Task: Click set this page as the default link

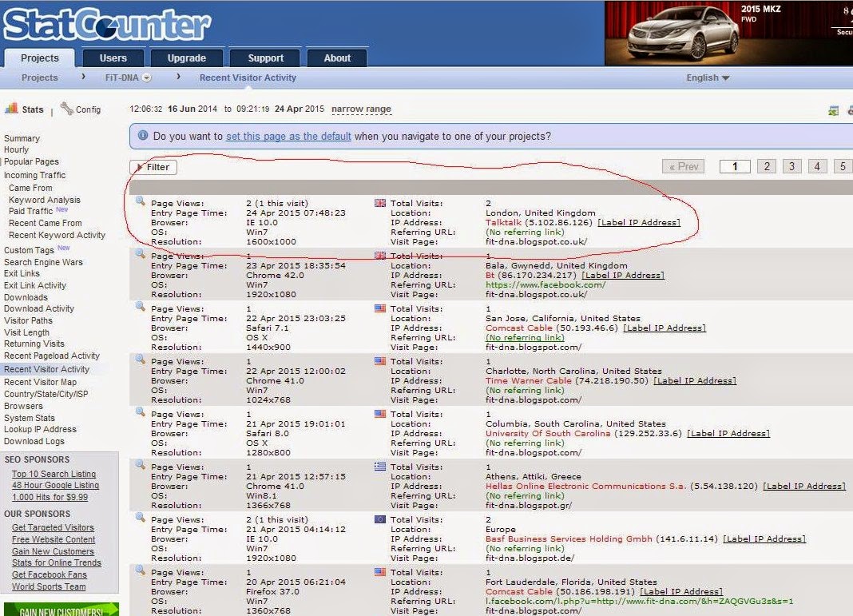Action: (x=288, y=136)
